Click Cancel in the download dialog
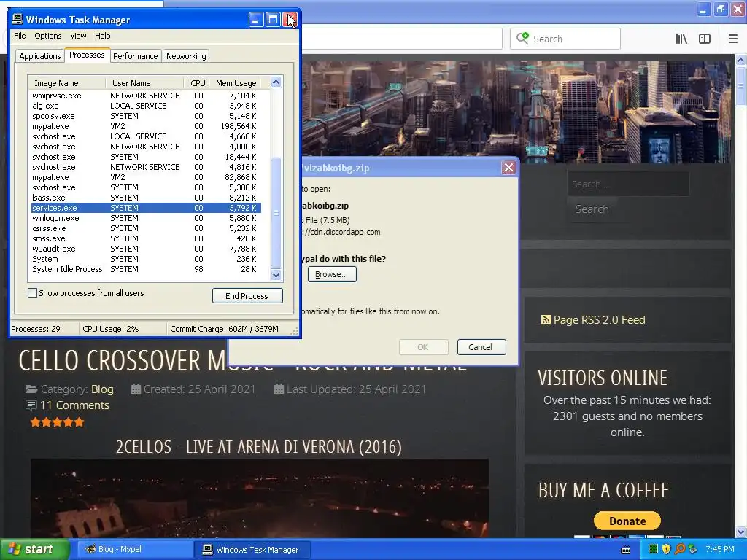Viewport: 747px width, 560px height. click(481, 347)
